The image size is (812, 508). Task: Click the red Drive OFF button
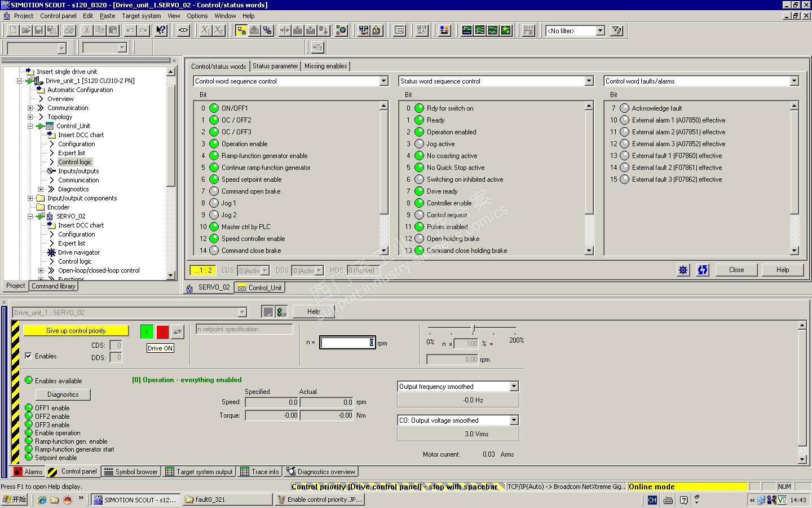(162, 332)
